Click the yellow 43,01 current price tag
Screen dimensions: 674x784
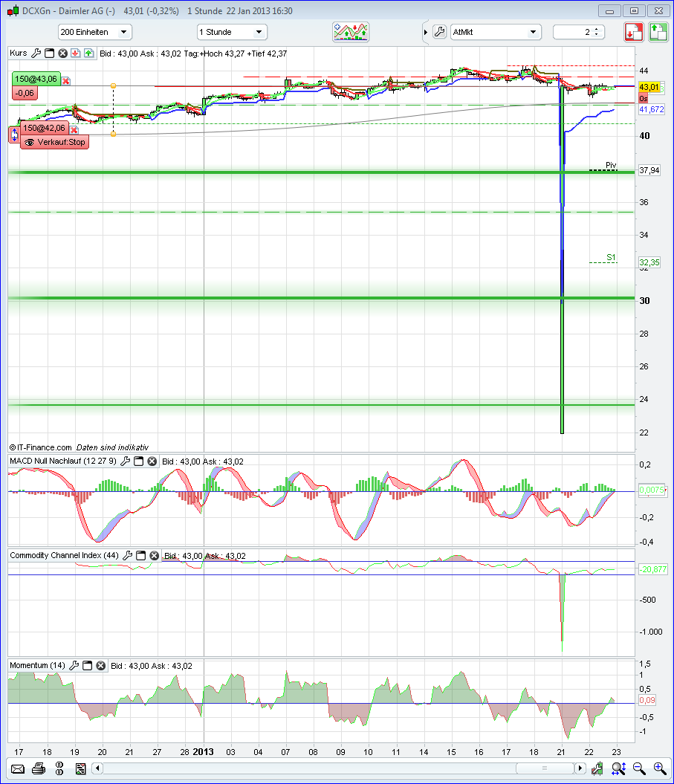(x=649, y=88)
